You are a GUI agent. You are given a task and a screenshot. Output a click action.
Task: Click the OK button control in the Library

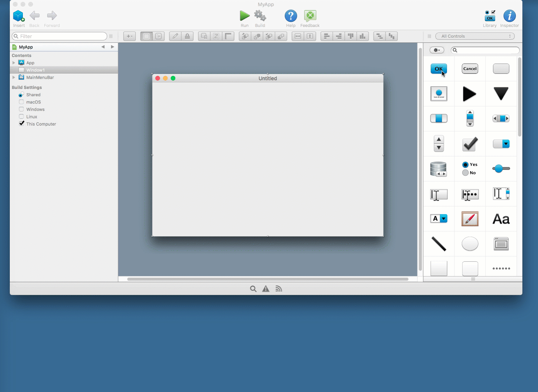[439, 69]
